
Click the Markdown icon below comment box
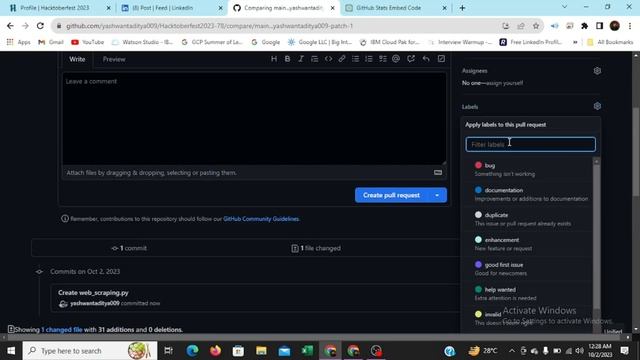(x=438, y=173)
